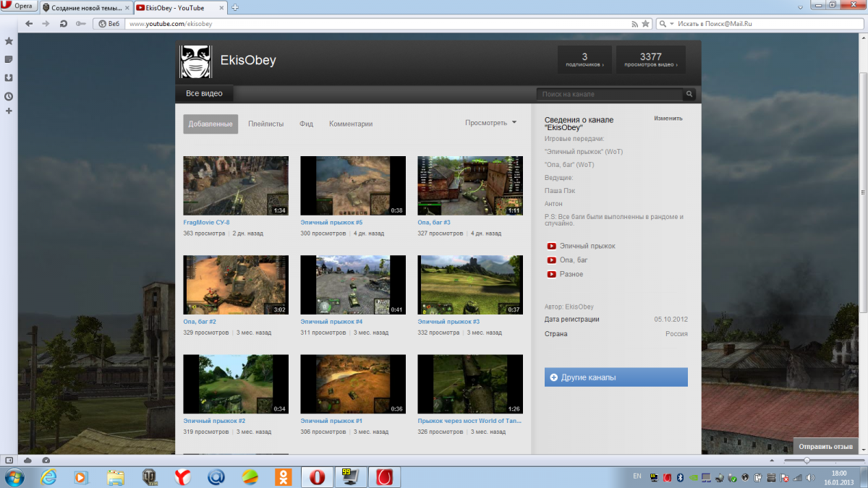The image size is (868, 488).
Task: Open the search engine selector dropdown arrow
Action: pyautogui.click(x=672, y=24)
